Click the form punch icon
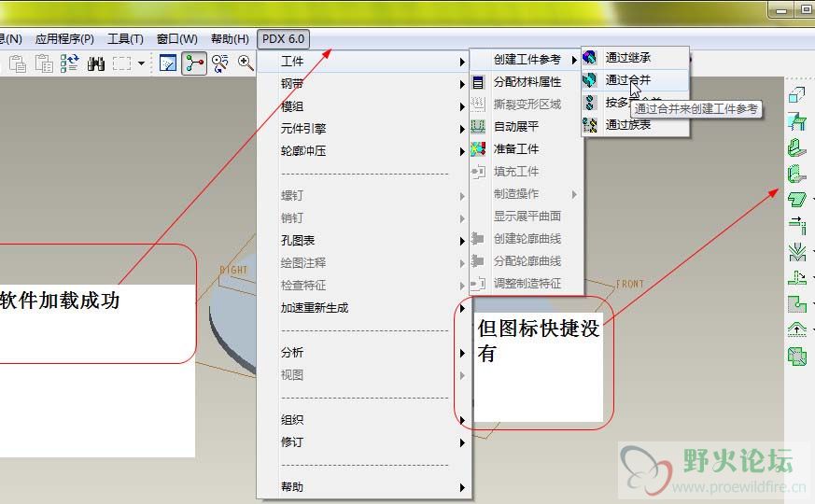 797,329
